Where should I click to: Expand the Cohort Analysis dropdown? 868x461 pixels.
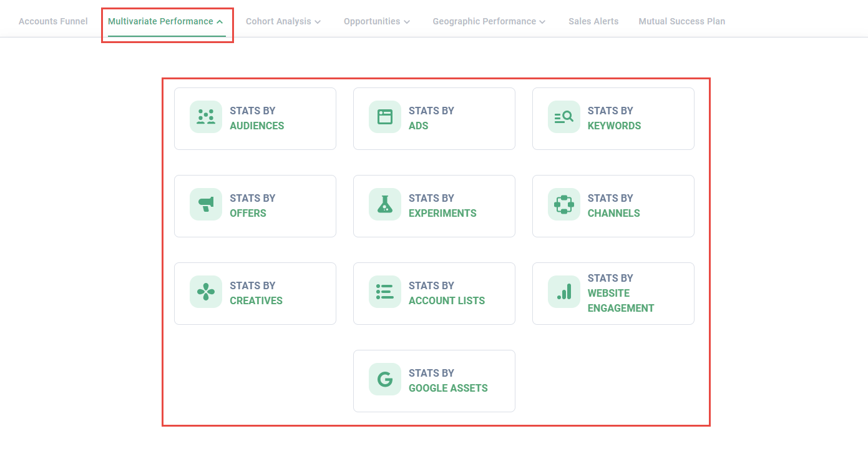(x=318, y=22)
